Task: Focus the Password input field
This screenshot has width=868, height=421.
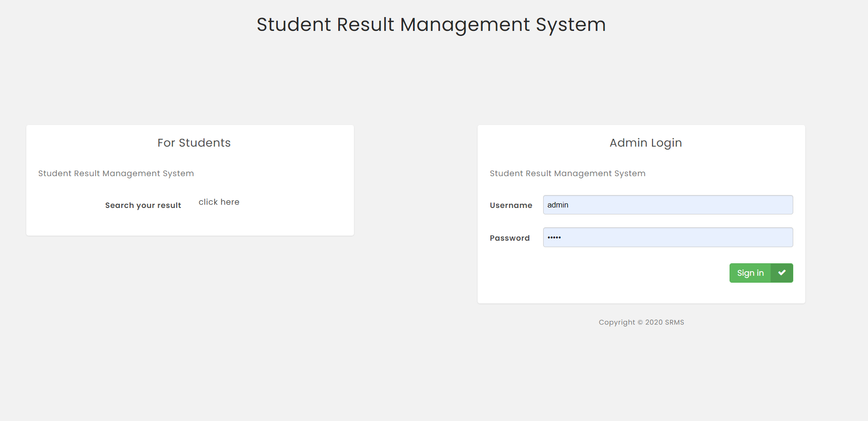Action: click(x=667, y=237)
